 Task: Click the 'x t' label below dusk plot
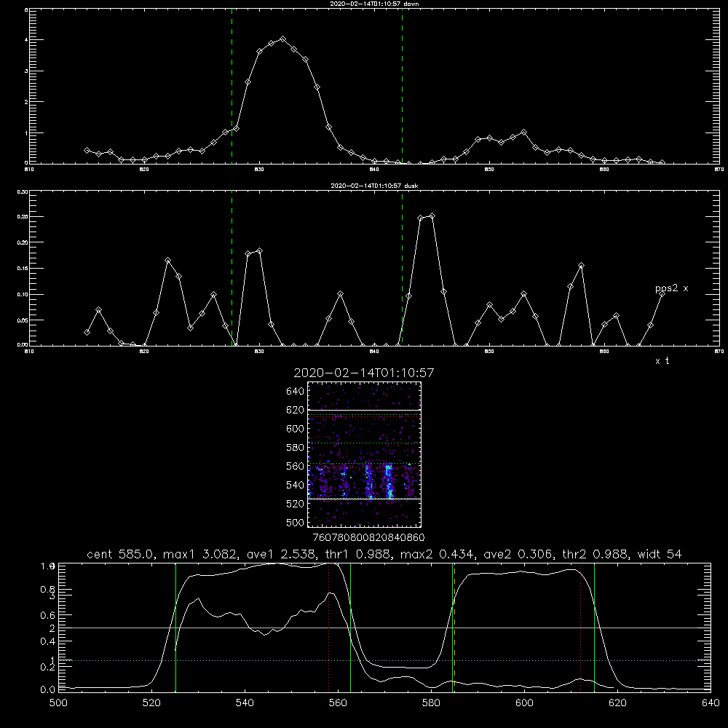point(662,361)
